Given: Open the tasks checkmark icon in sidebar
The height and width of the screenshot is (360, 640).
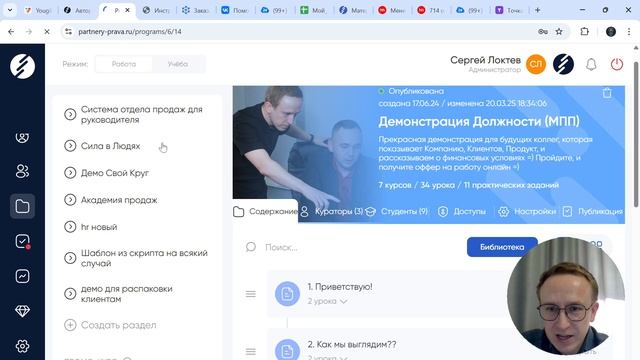Looking at the screenshot, I should tap(22, 241).
